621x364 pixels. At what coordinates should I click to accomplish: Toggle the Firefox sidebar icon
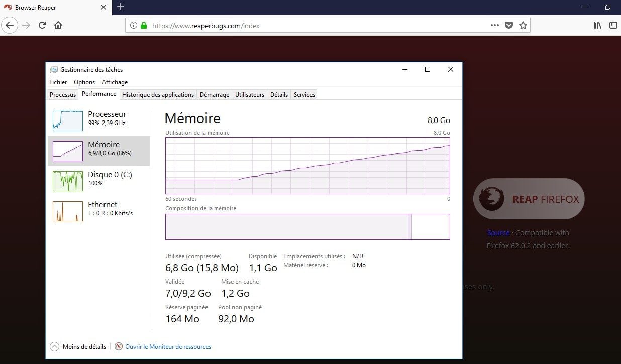point(613,25)
